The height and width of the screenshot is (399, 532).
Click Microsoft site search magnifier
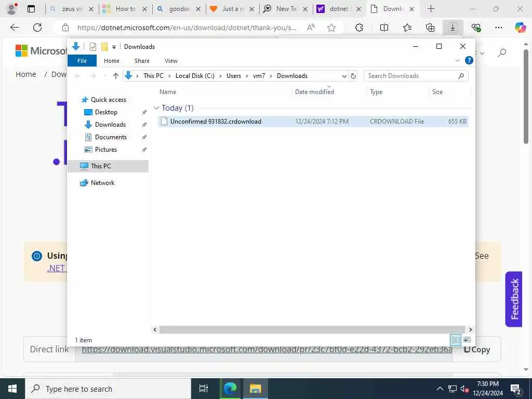[x=502, y=52]
